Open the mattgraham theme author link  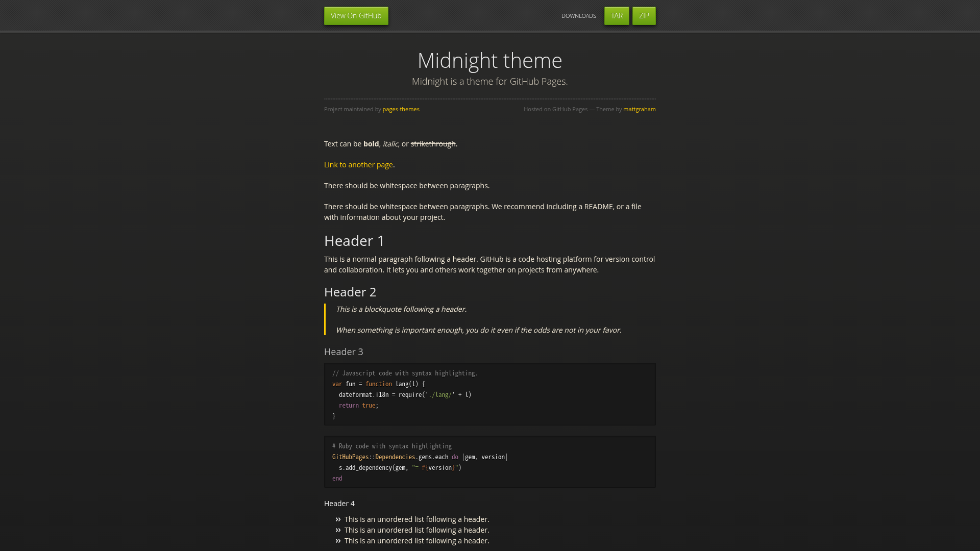point(639,109)
